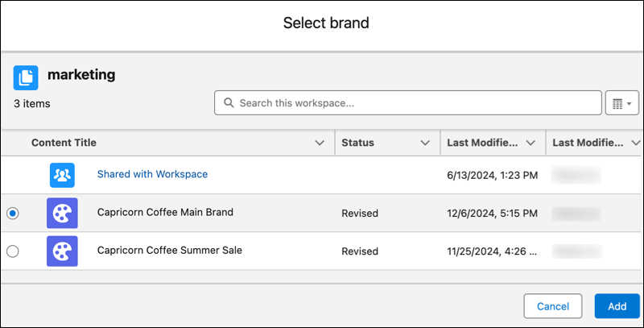The width and height of the screenshot is (644, 328).
Task: Select the Capricorn Coffee Summer Sale radio button
Action: 13,251
